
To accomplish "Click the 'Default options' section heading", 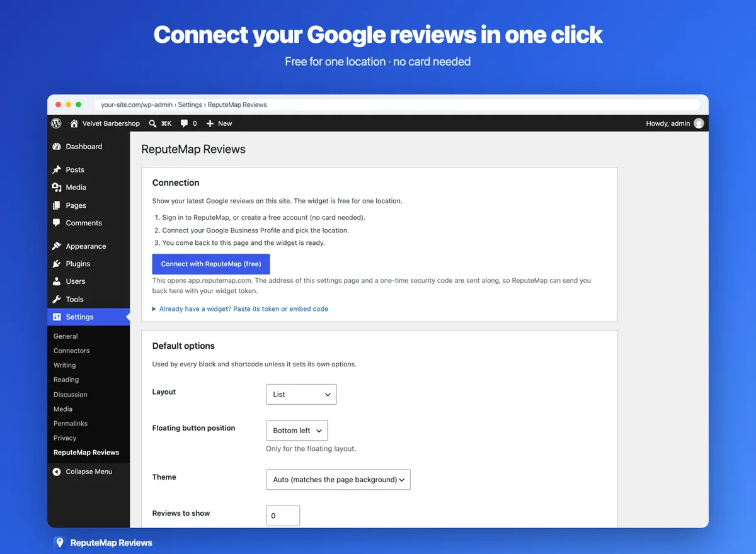I will (x=183, y=346).
